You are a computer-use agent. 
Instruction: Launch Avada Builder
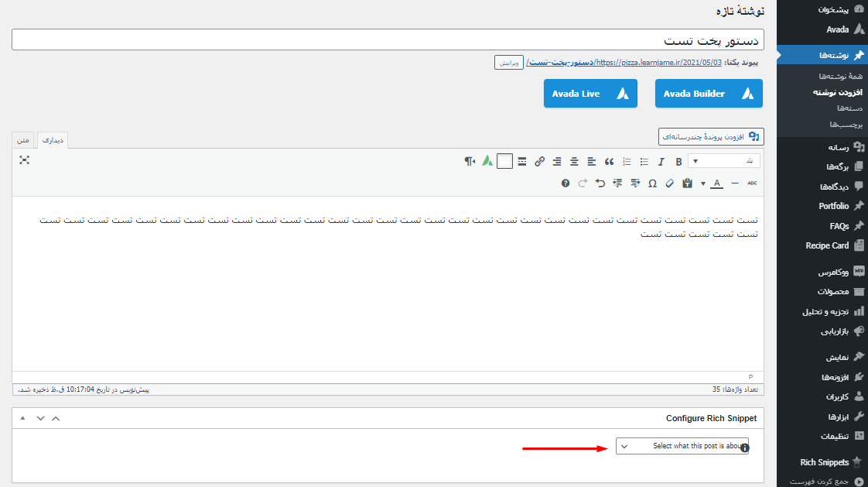709,94
